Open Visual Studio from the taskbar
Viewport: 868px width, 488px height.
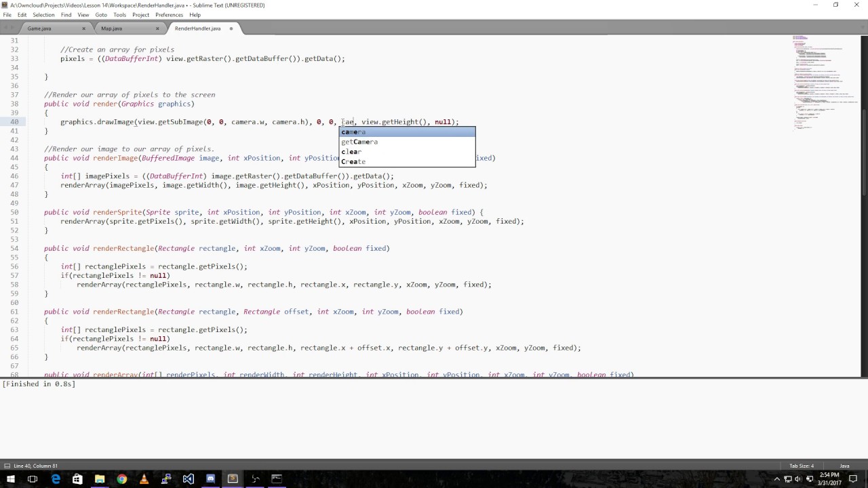[188, 479]
